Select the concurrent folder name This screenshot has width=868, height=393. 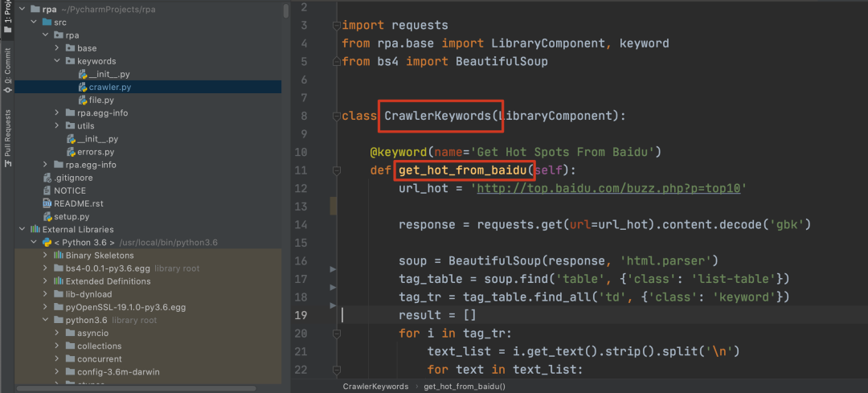tap(99, 358)
